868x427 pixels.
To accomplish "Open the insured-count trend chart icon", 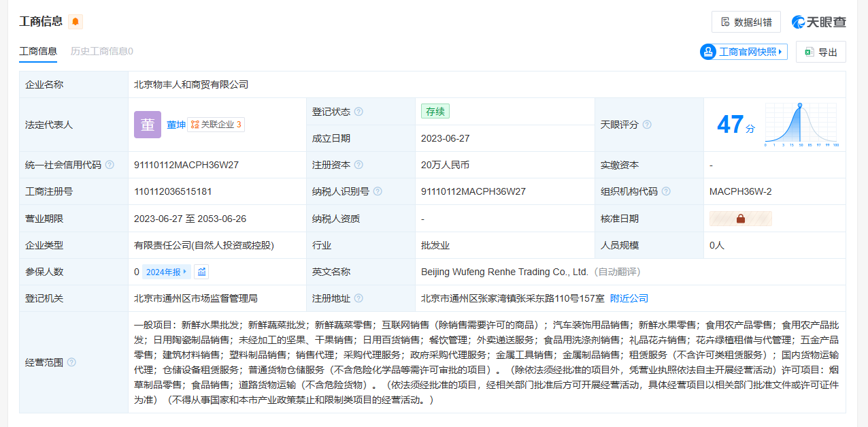I will (201, 272).
